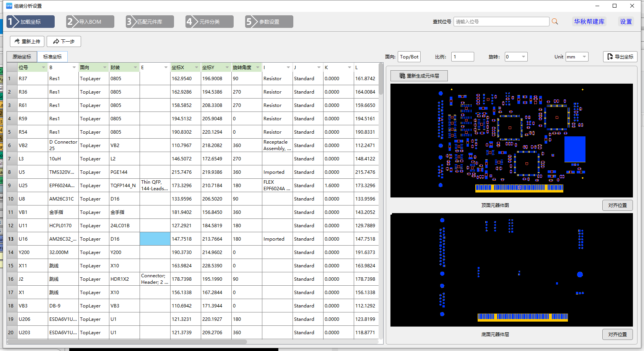Click the 设置 settings link
Screen dimensions: 644x351
(626, 22)
